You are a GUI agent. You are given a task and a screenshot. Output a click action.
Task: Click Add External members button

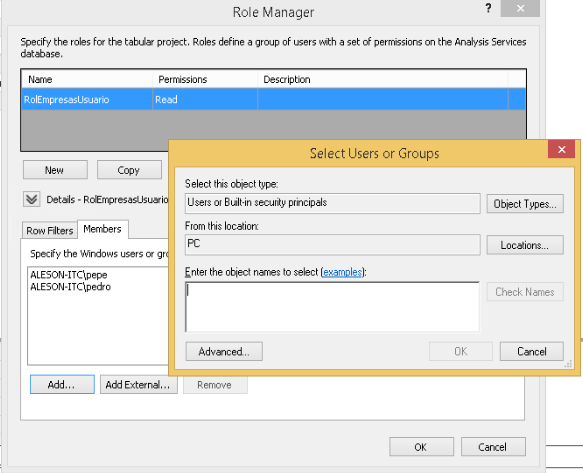[139, 384]
